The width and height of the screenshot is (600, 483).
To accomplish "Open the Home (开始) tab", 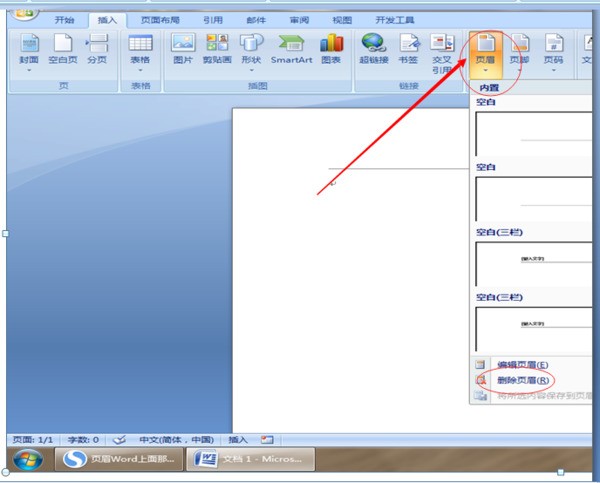I will pos(64,20).
